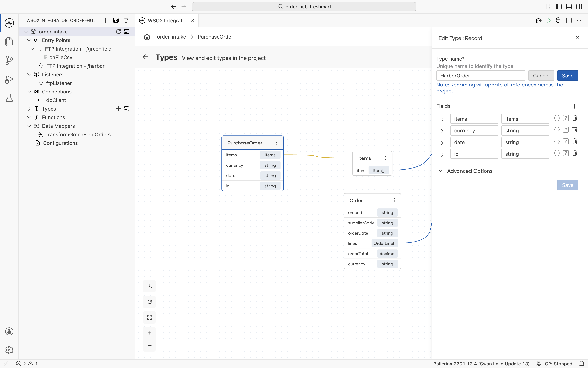
Task: Collapse the Entry Points tree node
Action: coord(29,40)
